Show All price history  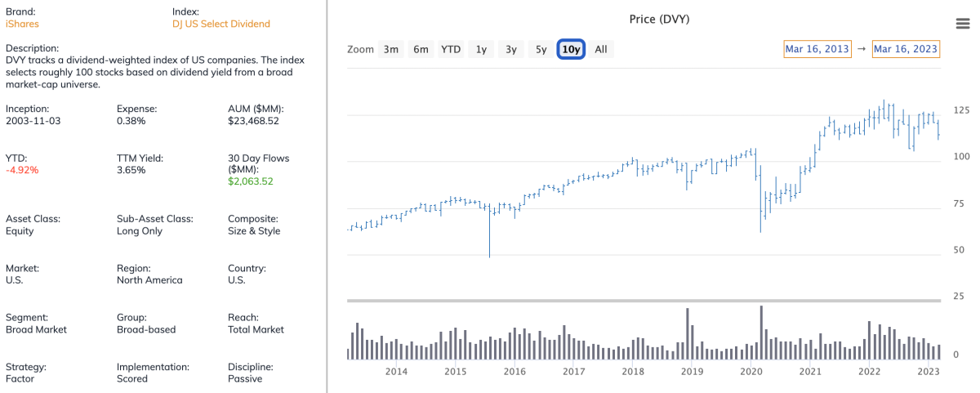pos(601,49)
